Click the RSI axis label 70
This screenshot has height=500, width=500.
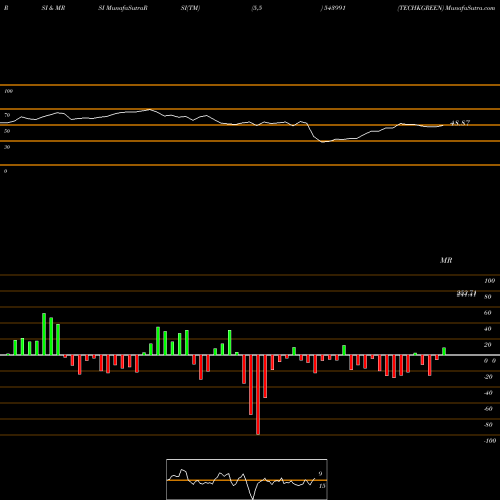click(x=7, y=115)
